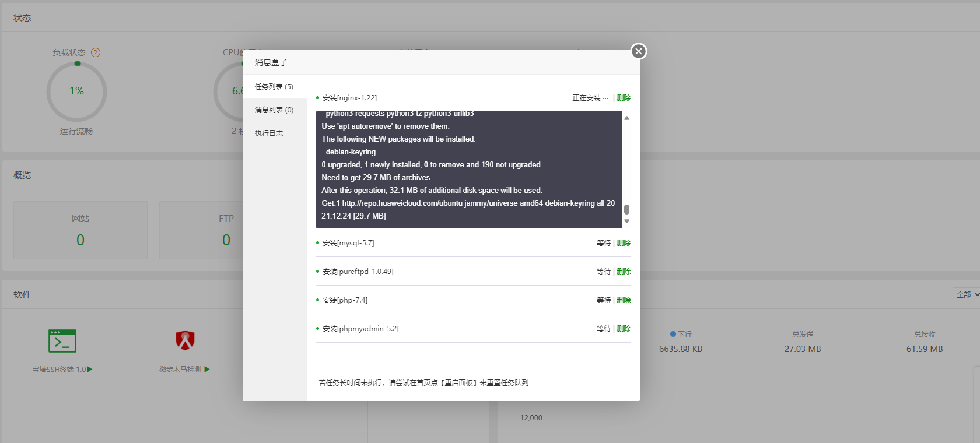Click the install log scrollbar thumb
Screen dimensions: 980x443
pyautogui.click(x=627, y=209)
